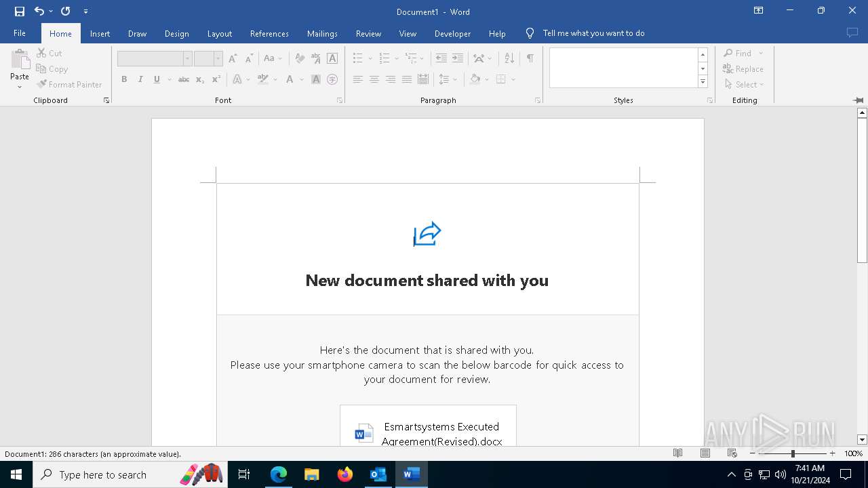Click Line and Paragraph Spacing icon
Viewport: 868px width, 488px height.
(444, 79)
